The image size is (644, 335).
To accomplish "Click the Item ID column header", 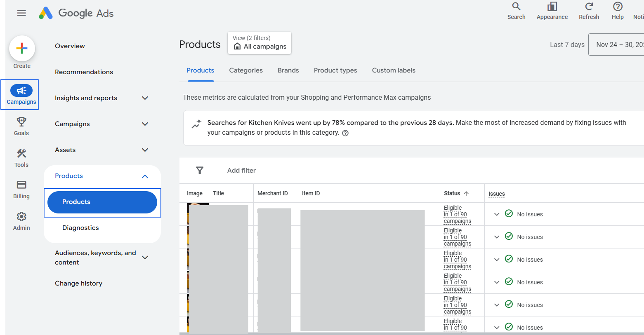I will [311, 193].
